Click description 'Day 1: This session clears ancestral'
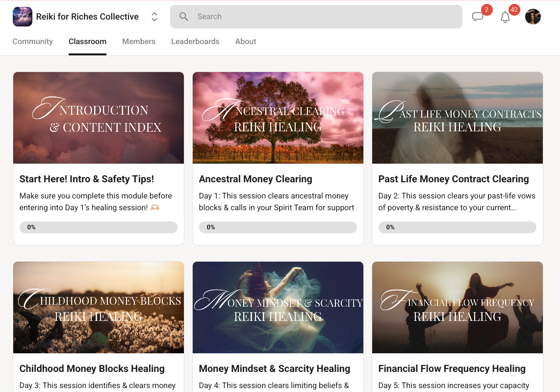Image resolution: width=560 pixels, height=392 pixels. (x=277, y=202)
